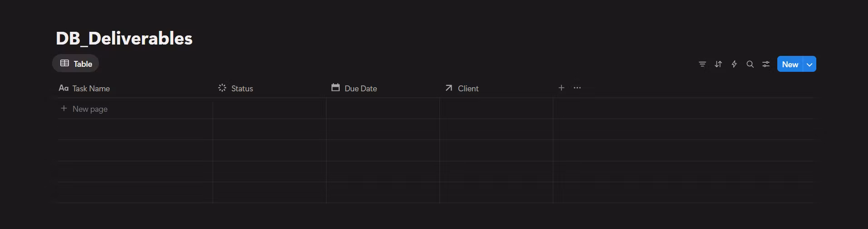Add a new property with the plus icon
The width and height of the screenshot is (868, 229).
(561, 88)
